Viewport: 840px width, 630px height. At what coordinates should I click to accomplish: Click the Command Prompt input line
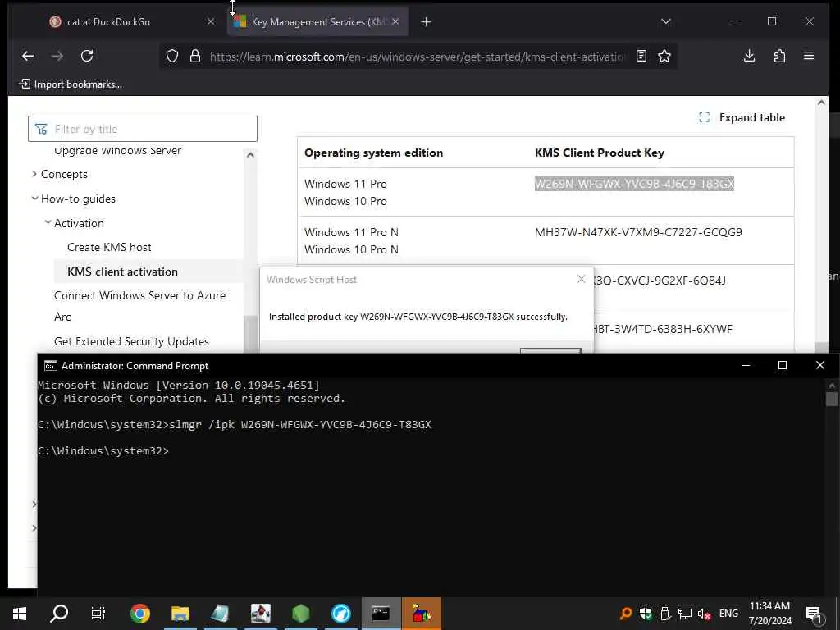point(103,450)
